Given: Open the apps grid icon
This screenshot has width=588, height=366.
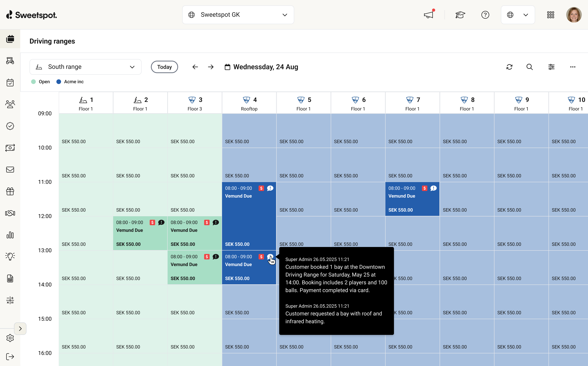Looking at the screenshot, I should [x=550, y=15].
